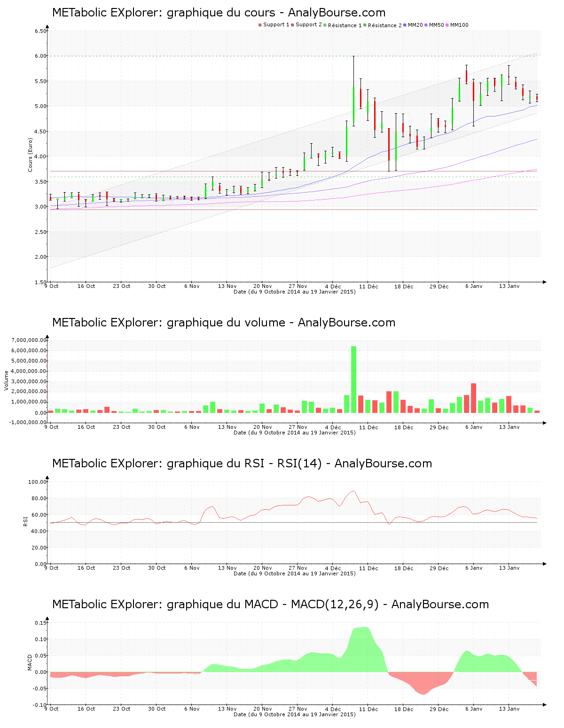Click the '27 Nov' label on volume chart
Image resolution: width=564 pixels, height=728 pixels.
coord(298,427)
